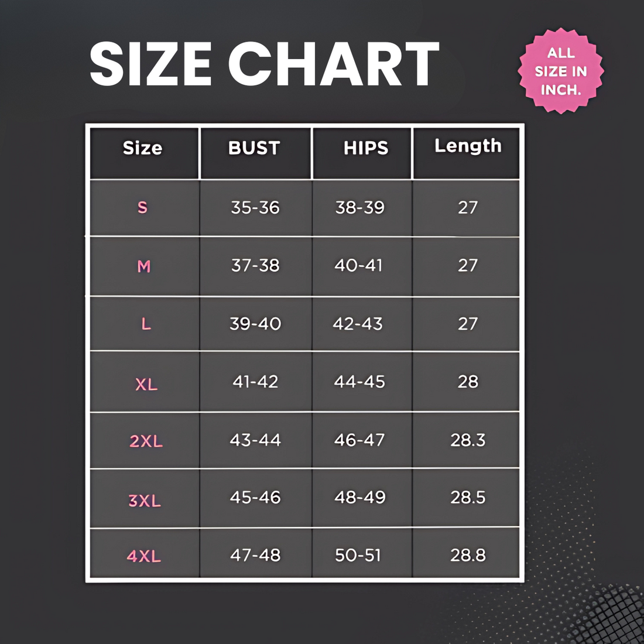644x644 pixels.
Task: Click the pink 'S' size label
Action: pos(142,207)
